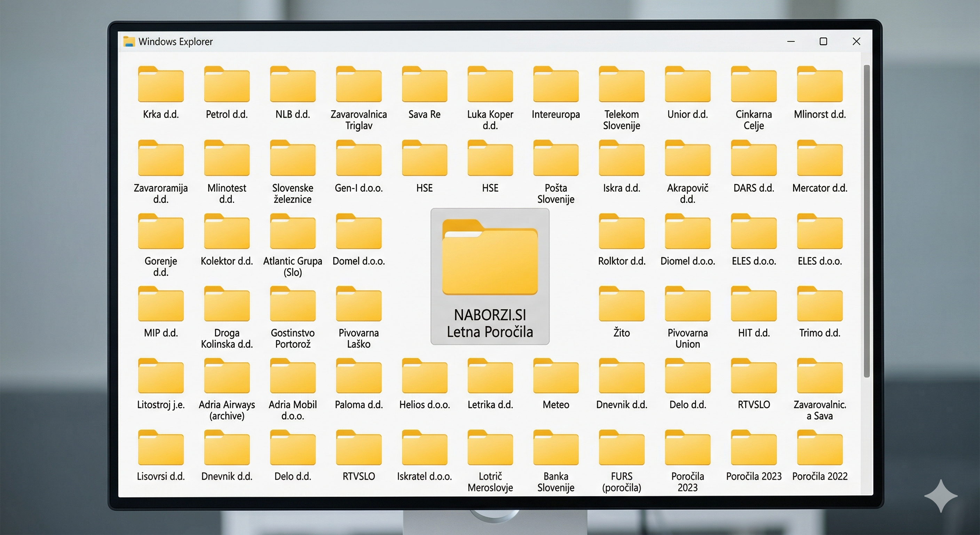
Task: Select the Petrol d.d. folder icon
Action: [226, 85]
